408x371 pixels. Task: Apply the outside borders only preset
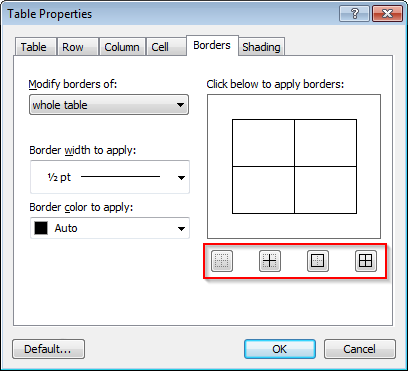tap(318, 261)
